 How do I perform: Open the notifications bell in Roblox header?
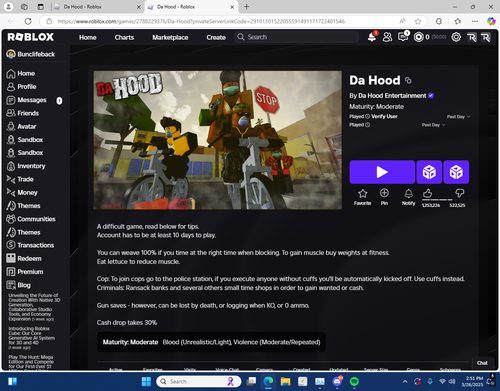[x=372, y=37]
